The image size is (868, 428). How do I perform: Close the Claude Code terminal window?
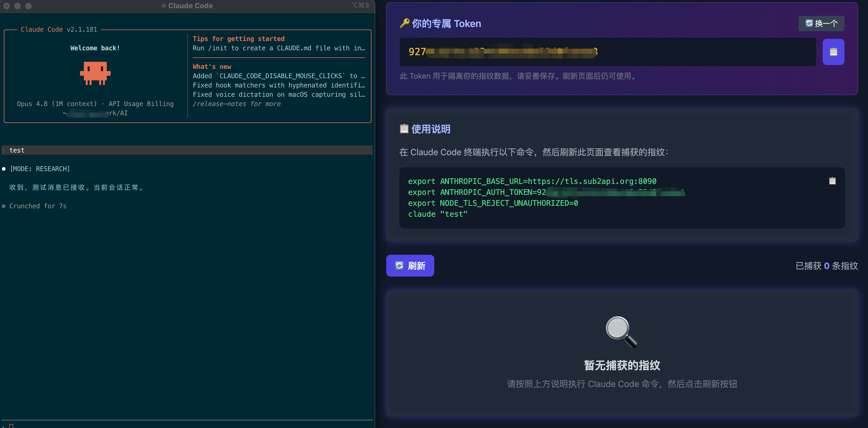click(6, 6)
